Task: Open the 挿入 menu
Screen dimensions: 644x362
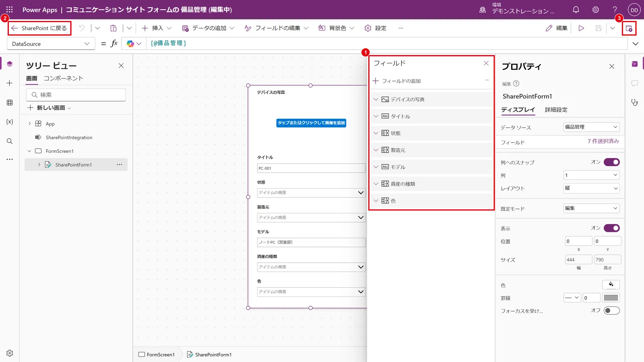Action: 157,28
